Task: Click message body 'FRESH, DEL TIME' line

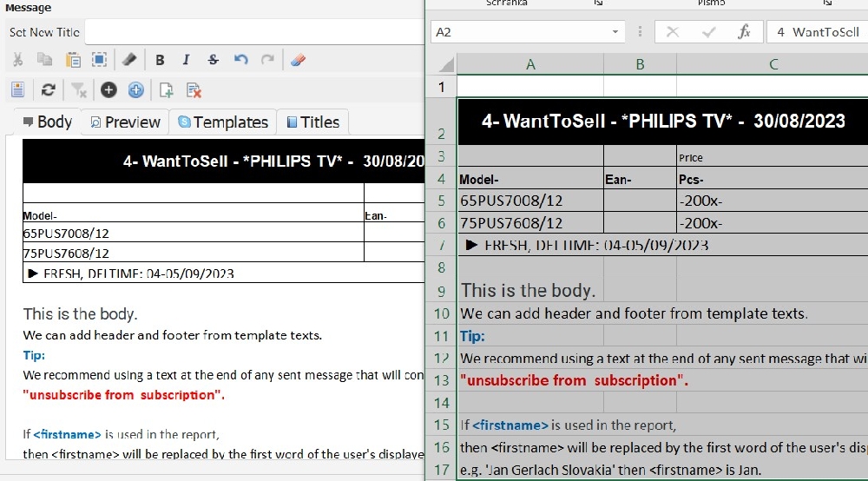Action: click(x=131, y=273)
